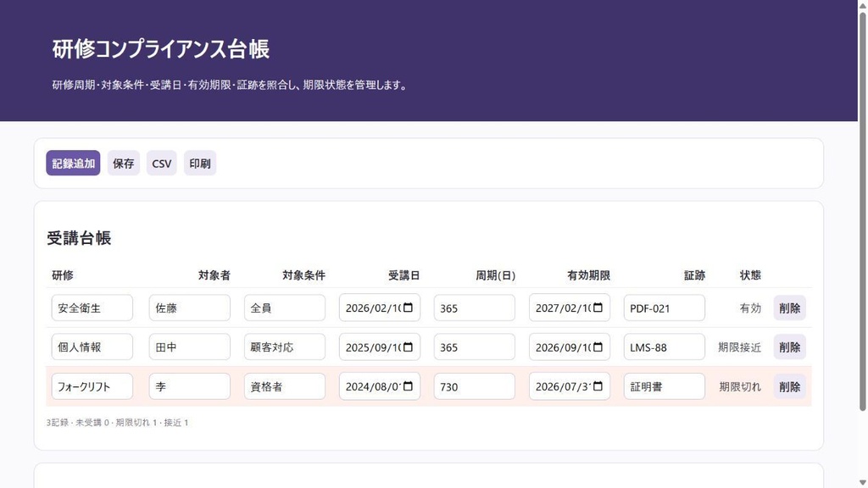The width and height of the screenshot is (868, 488).
Task: Click the 期限切れ status text
Action: [740, 386]
